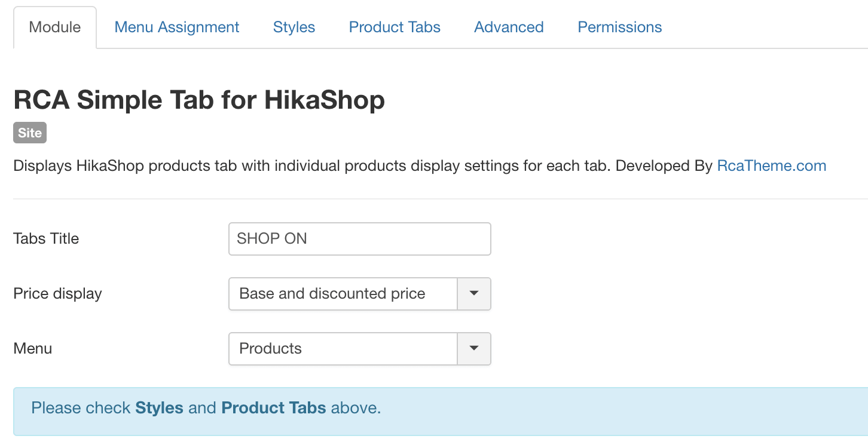Image resolution: width=868 pixels, height=445 pixels.
Task: Select the Advanced tab
Action: tap(509, 27)
